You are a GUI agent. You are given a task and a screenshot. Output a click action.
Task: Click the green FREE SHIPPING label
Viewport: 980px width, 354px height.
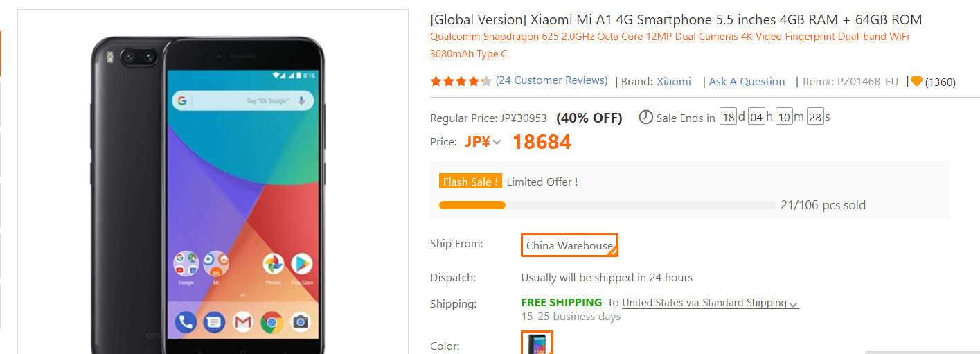point(561,303)
